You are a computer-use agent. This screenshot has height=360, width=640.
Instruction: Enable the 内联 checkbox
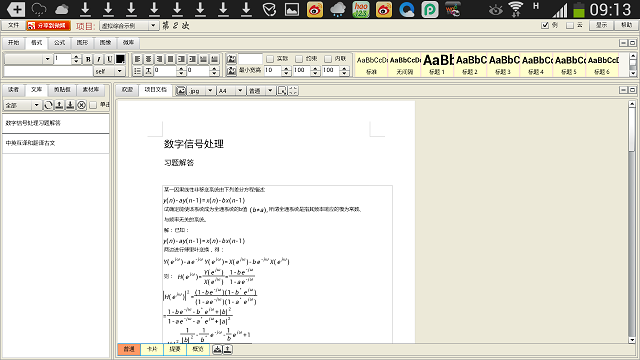tap(328, 59)
